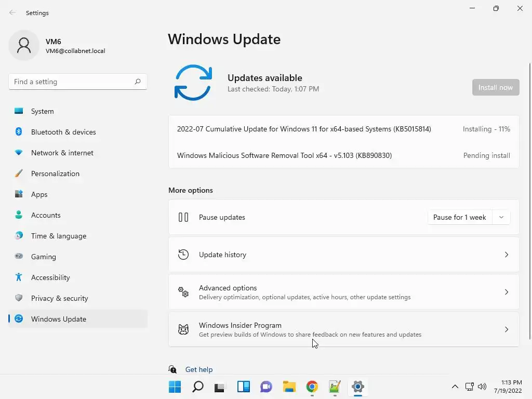
Task: Open the Get help link
Action: point(199,369)
